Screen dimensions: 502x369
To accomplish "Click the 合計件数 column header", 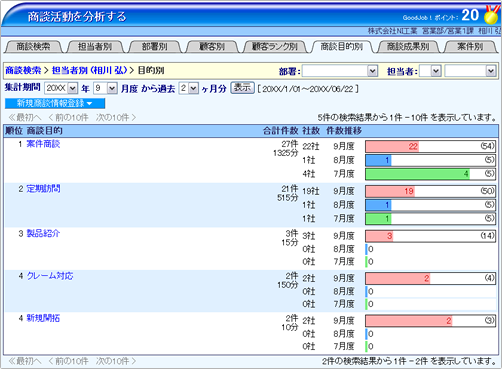I will pyautogui.click(x=281, y=131).
